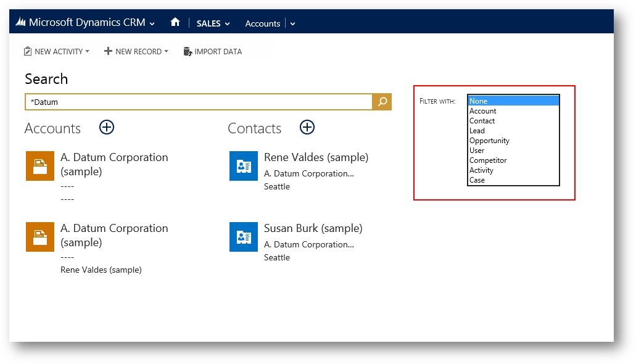
Task: Select Contact in the filter list
Action: pos(513,120)
